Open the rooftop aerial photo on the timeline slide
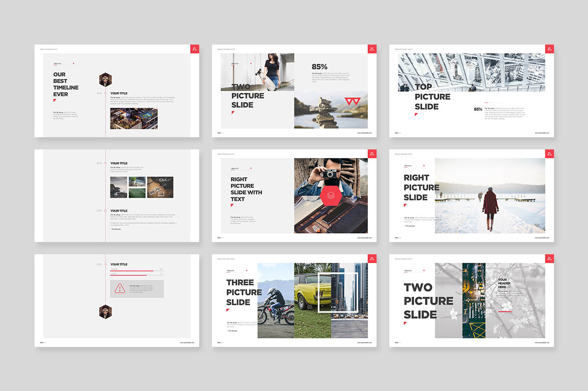 (x=134, y=119)
